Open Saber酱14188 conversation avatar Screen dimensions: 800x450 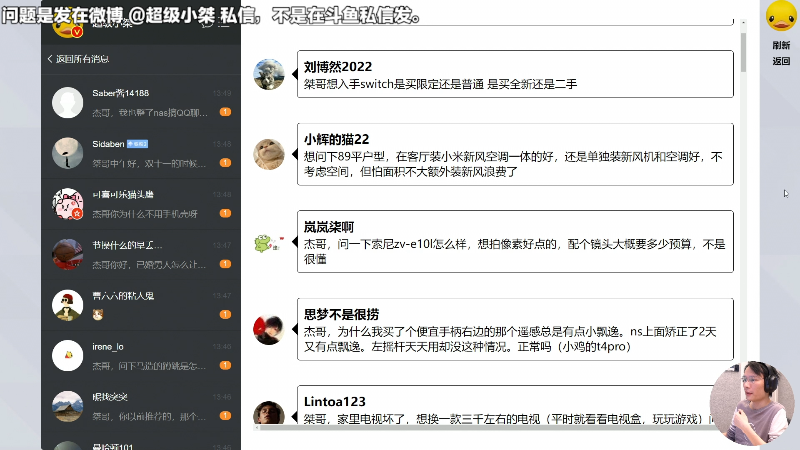click(67, 103)
